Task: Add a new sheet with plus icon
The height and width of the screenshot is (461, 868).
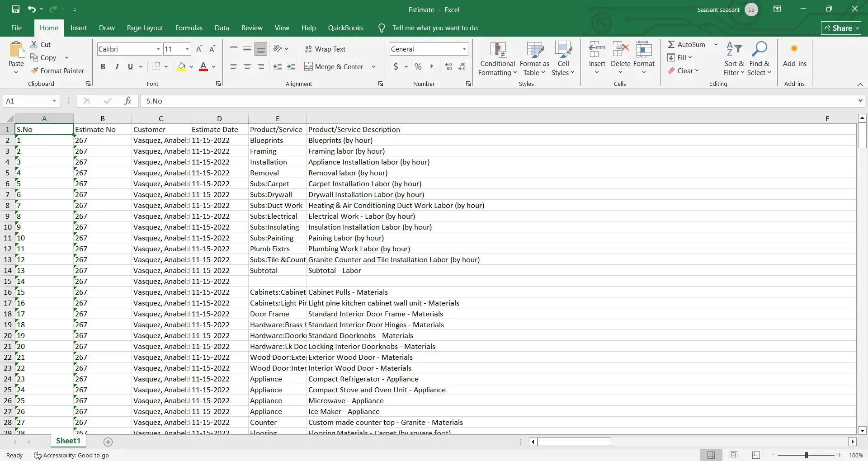Action: coord(108,442)
